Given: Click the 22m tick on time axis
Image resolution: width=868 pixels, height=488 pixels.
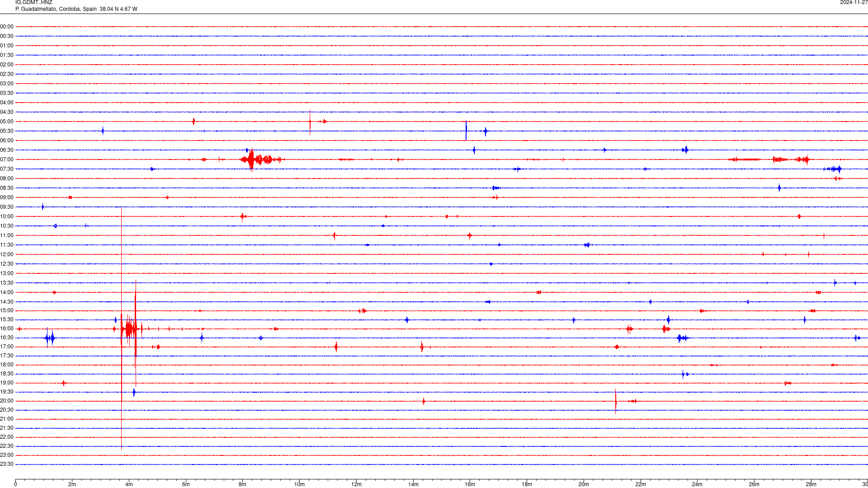Looking at the screenshot, I should [x=641, y=484].
